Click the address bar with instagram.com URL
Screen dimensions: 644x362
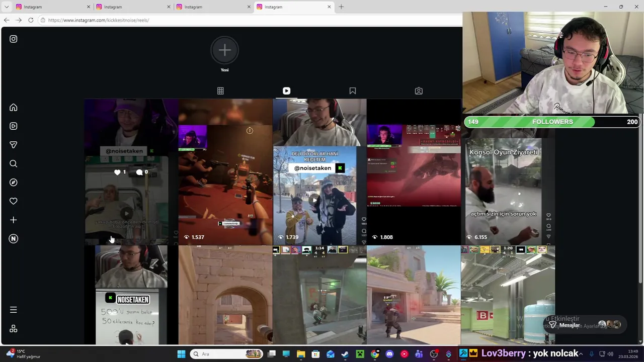(249, 20)
